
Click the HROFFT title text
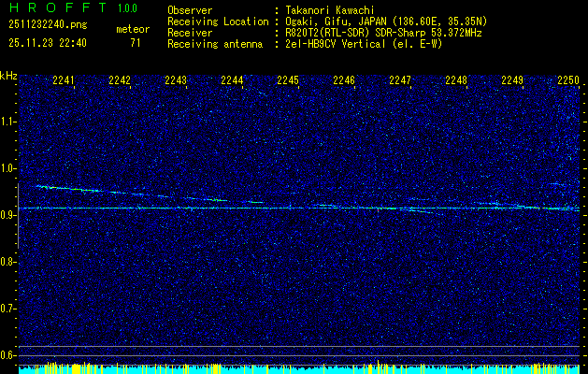tap(54, 8)
